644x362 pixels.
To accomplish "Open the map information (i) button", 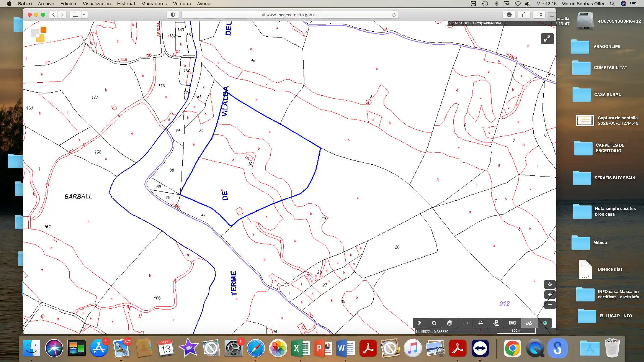I will [x=545, y=323].
